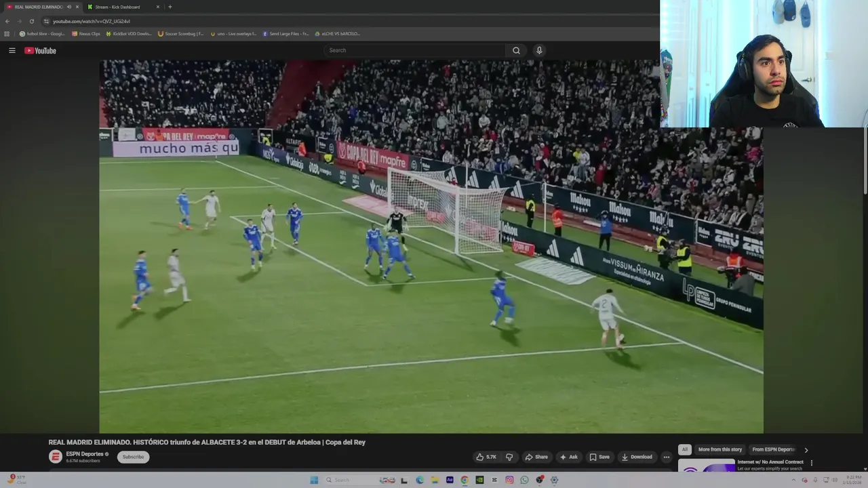Click the YouTube search magnifier button
The image size is (868, 488).
pos(516,50)
